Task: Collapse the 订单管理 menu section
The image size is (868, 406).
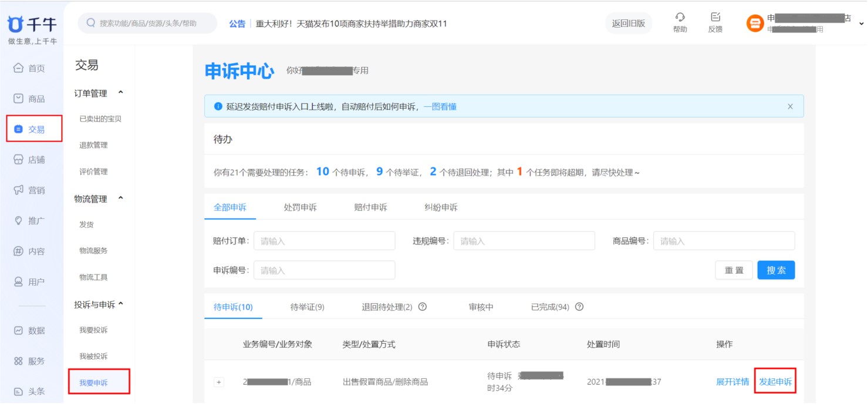Action: point(121,93)
